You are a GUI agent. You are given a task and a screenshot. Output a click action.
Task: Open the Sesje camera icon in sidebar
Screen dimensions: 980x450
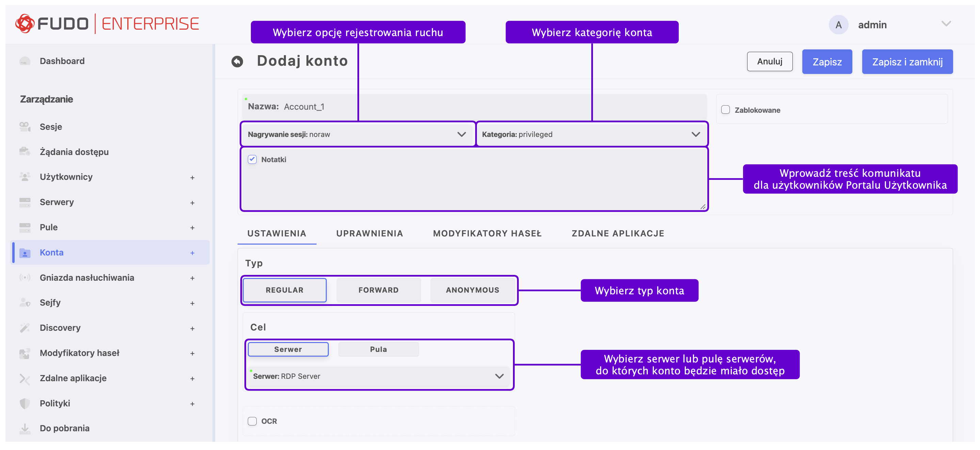point(25,127)
